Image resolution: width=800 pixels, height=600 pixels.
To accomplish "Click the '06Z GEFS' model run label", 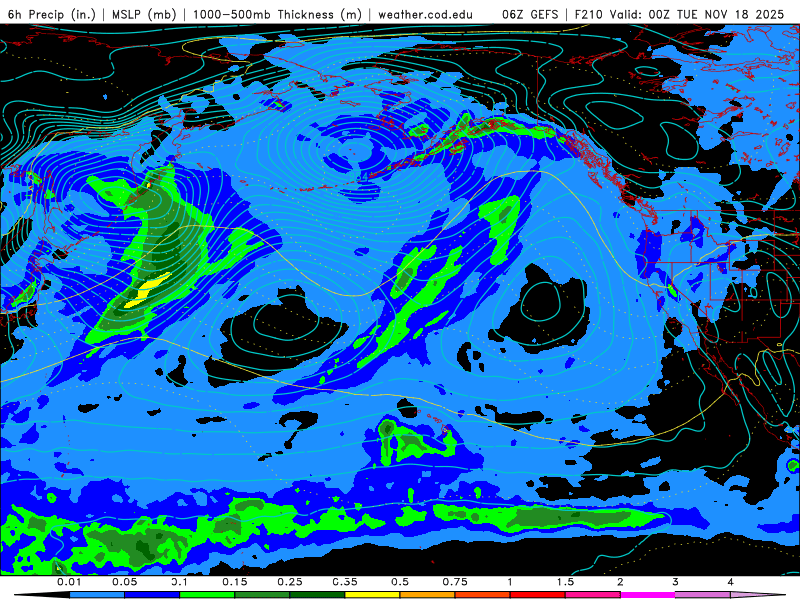I will (x=530, y=14).
